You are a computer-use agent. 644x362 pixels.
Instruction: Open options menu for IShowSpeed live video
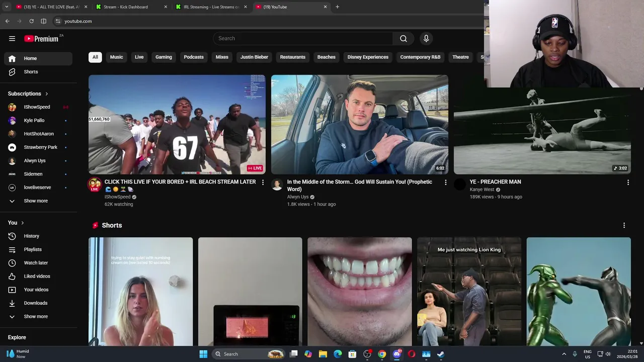click(x=263, y=182)
